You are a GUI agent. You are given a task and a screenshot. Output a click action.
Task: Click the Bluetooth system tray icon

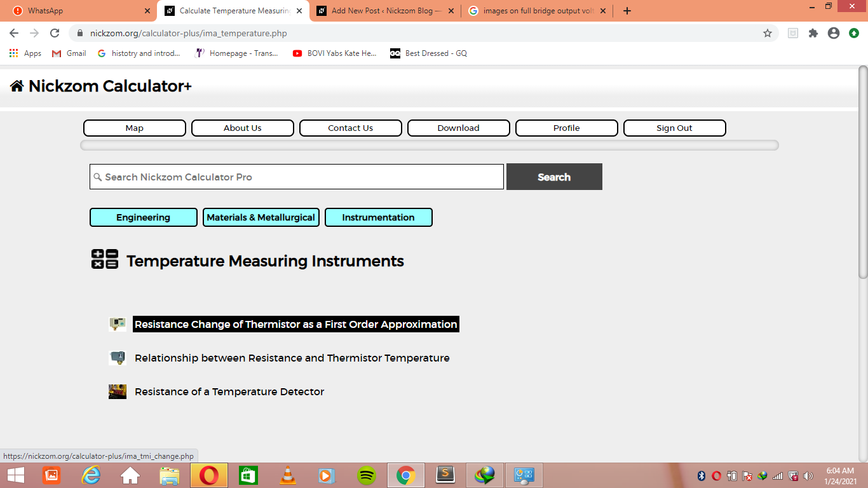[702, 475]
